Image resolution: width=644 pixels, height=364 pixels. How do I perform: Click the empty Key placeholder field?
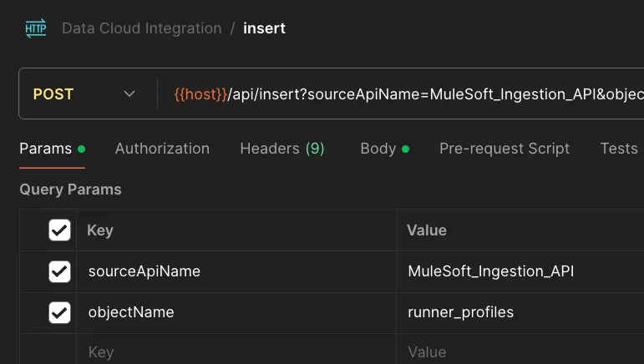click(x=236, y=350)
